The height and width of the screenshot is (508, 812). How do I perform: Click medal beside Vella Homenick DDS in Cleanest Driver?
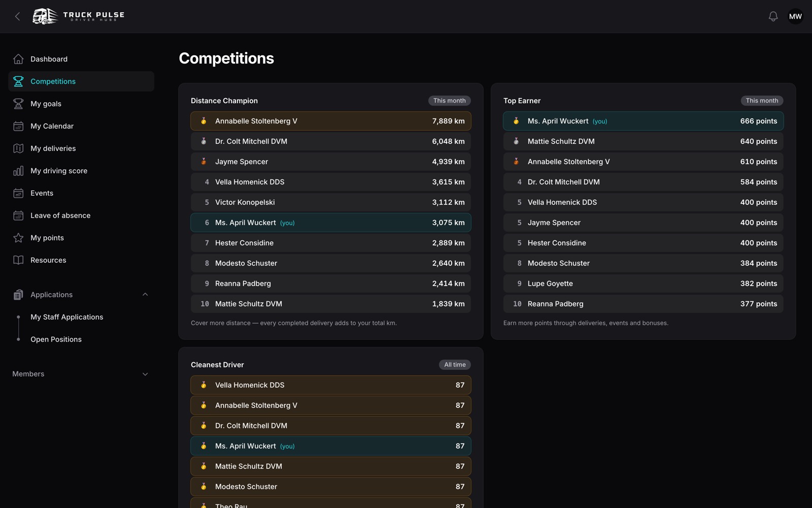[204, 385]
